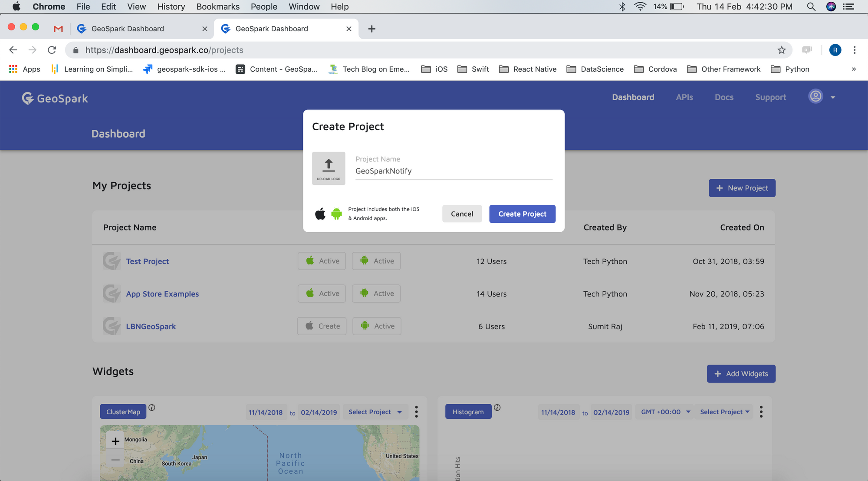Open the Chrome three-dot menu
This screenshot has width=868, height=481.
coord(855,50)
